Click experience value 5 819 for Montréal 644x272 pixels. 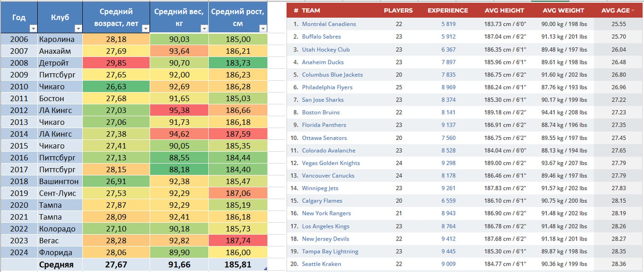[448, 24]
